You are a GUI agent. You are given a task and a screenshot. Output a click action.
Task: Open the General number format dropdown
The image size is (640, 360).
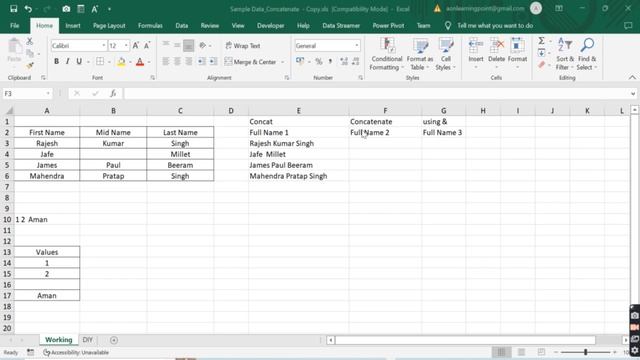pyautogui.click(x=357, y=46)
